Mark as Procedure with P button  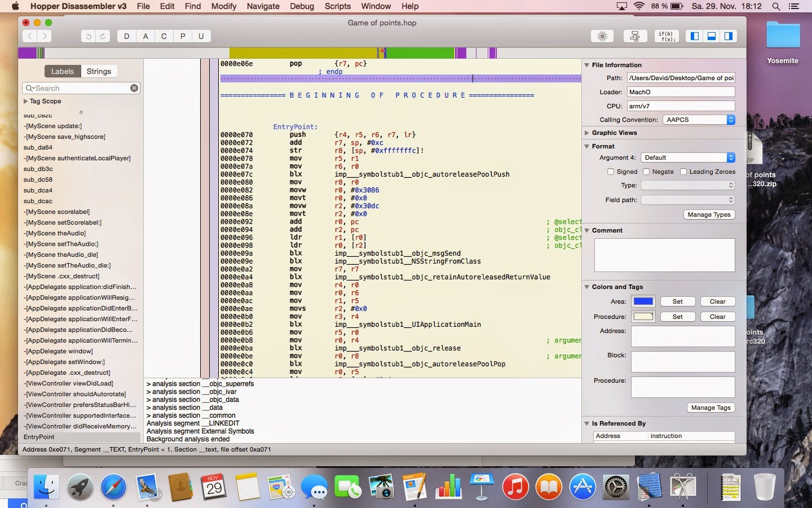tap(183, 36)
